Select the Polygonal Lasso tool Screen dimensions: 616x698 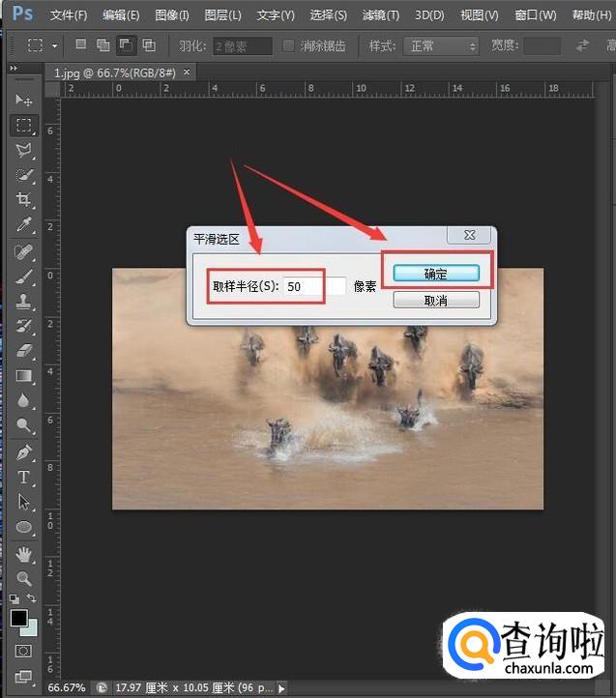tap(24, 150)
